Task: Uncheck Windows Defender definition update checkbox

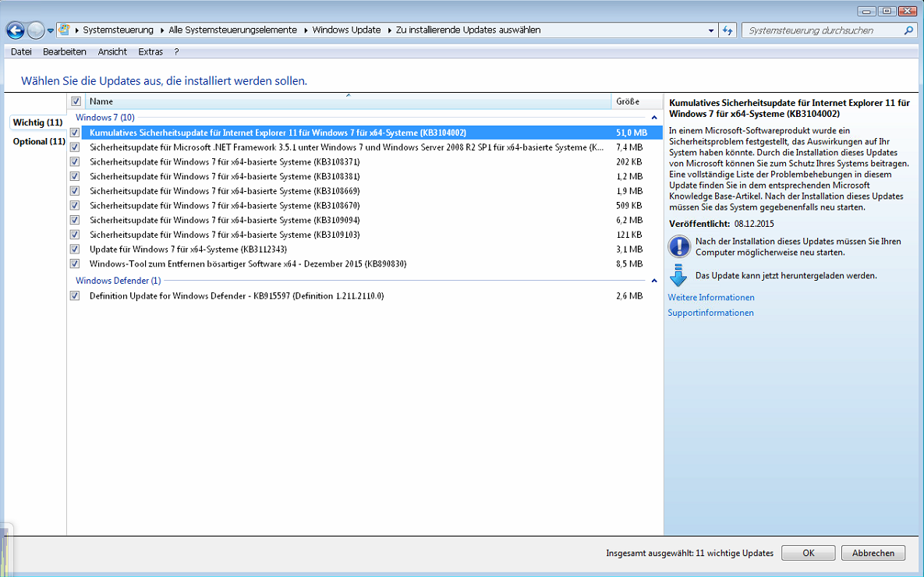Action: 75,296
